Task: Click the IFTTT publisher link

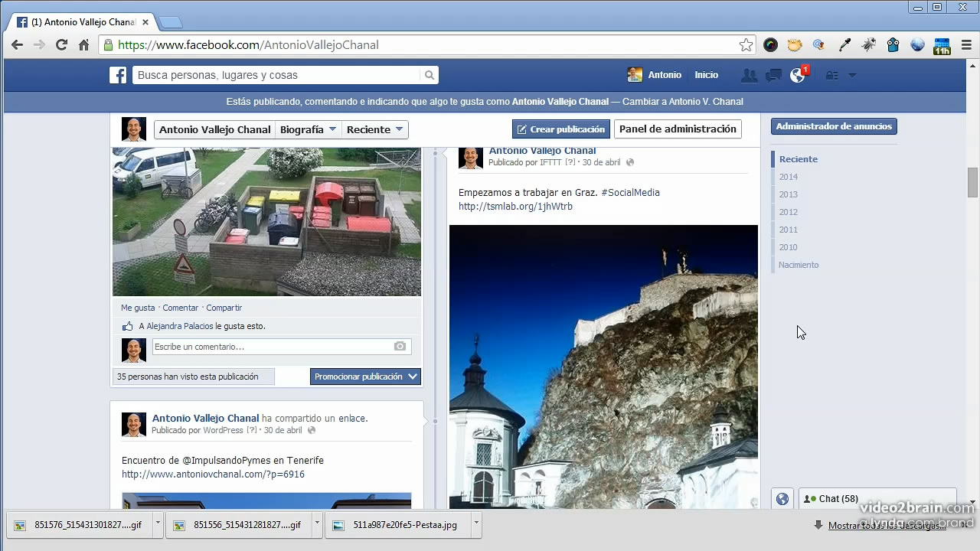Action: pyautogui.click(x=550, y=162)
